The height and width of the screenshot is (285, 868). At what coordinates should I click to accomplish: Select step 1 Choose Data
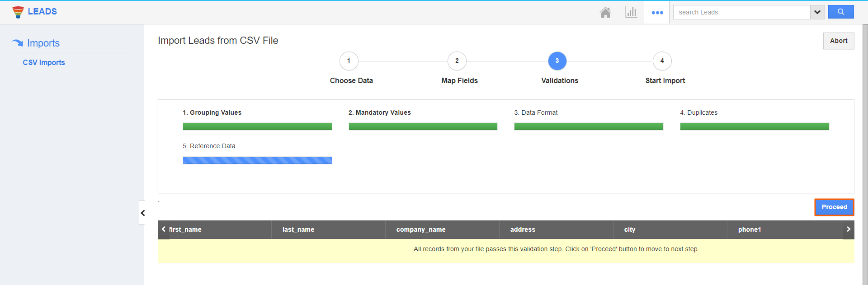click(x=349, y=61)
